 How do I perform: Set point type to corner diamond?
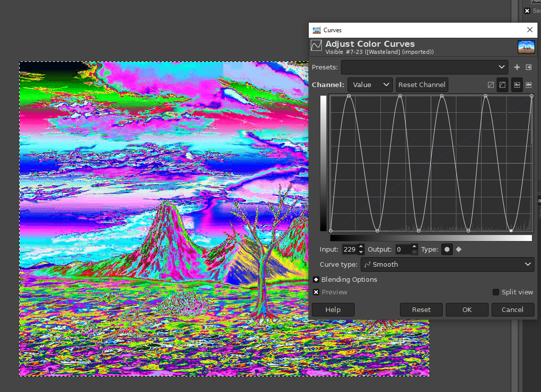(458, 249)
